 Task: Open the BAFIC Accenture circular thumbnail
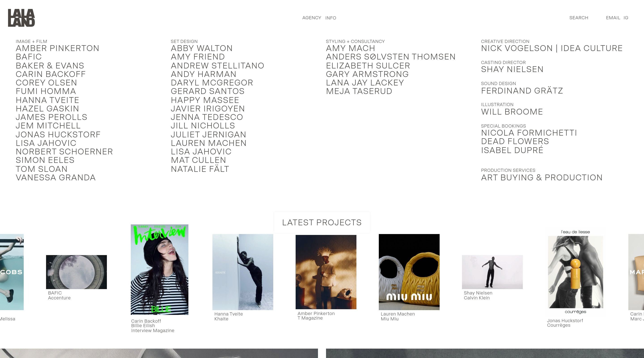(x=76, y=272)
